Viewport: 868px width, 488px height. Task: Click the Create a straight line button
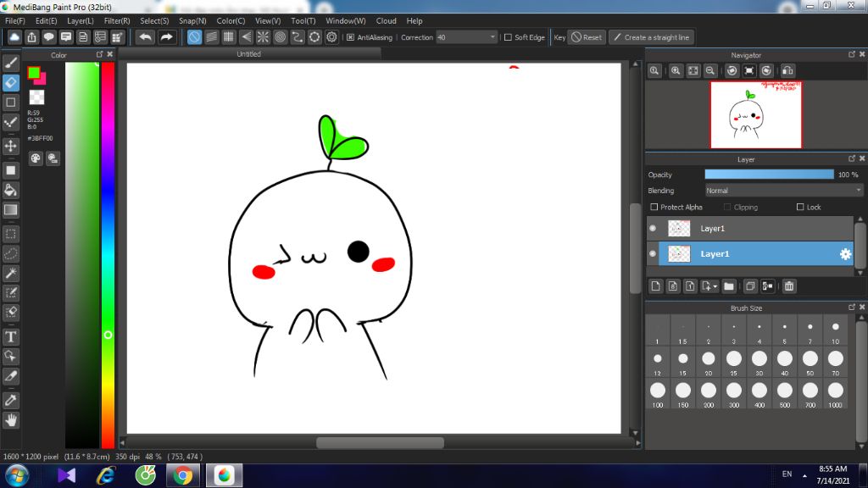651,37
